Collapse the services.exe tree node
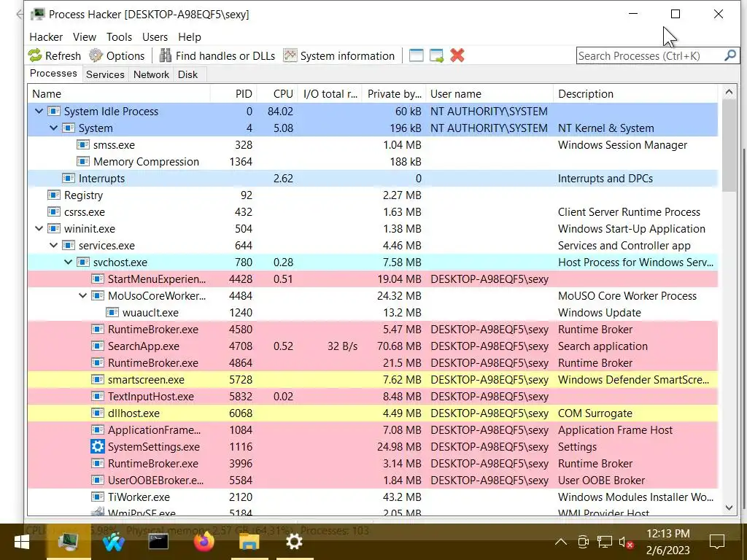The image size is (747, 560). click(54, 246)
